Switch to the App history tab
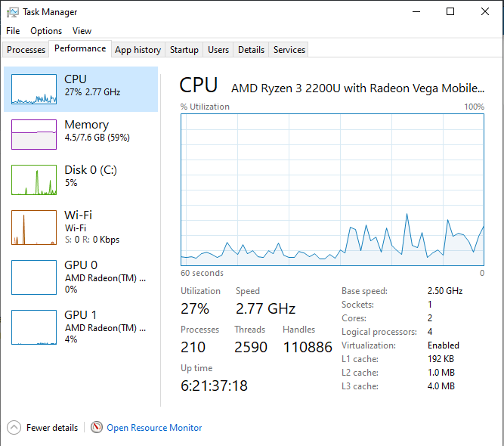This screenshot has width=504, height=446. (138, 50)
